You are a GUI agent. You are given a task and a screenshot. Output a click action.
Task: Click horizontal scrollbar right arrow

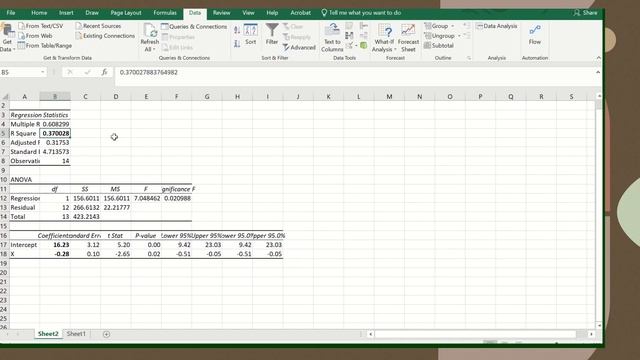tap(591, 334)
